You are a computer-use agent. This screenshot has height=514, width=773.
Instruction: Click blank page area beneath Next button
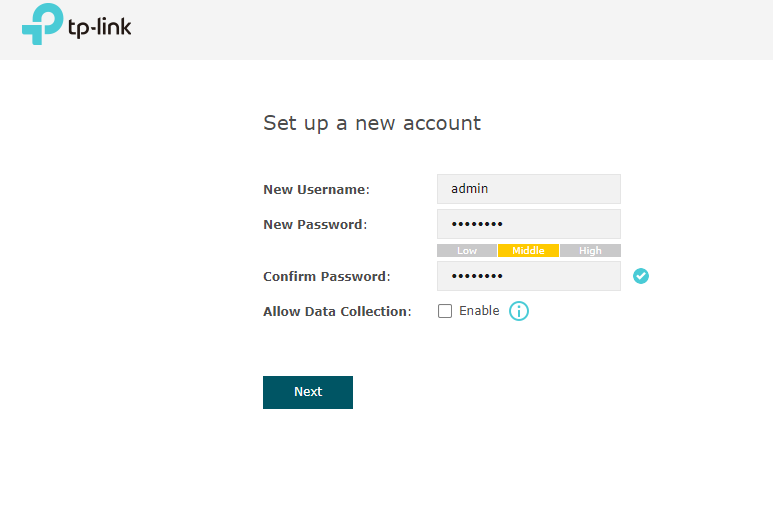tap(386, 463)
